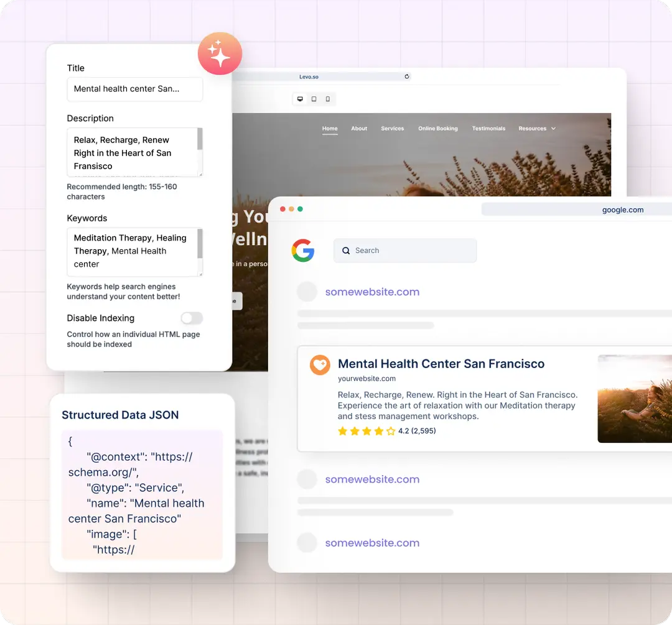Click the Structured Data JSON heading

pos(120,415)
